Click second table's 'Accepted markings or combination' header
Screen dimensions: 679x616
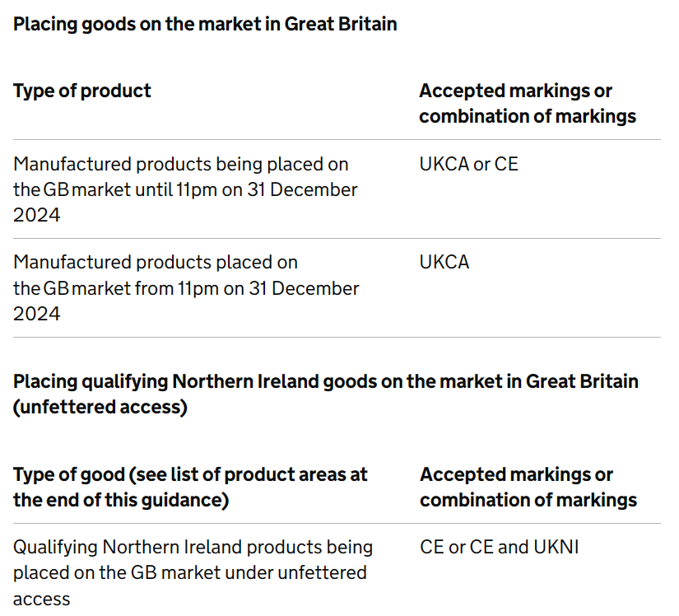tap(528, 488)
